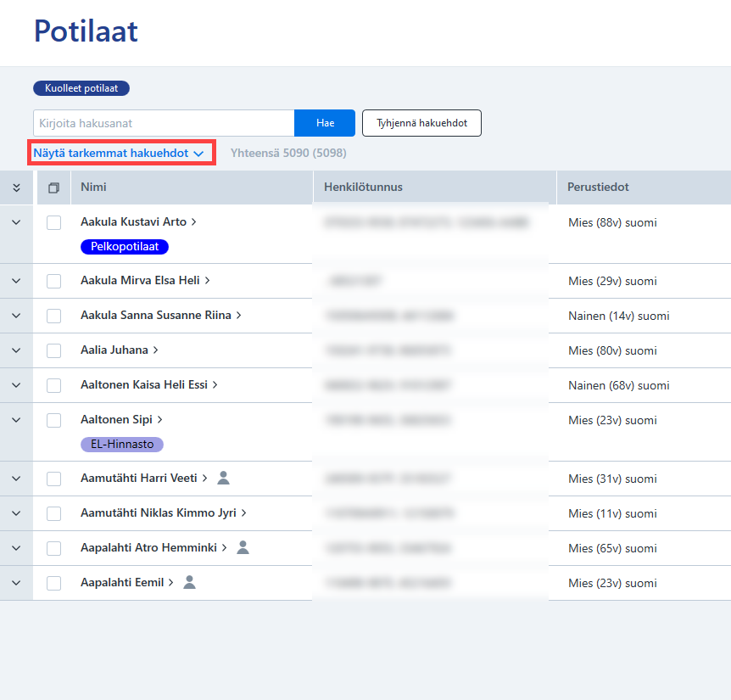Image resolution: width=731 pixels, height=700 pixels.
Task: Open patient Aapalahti Atro Hemminki
Action: coord(153,547)
